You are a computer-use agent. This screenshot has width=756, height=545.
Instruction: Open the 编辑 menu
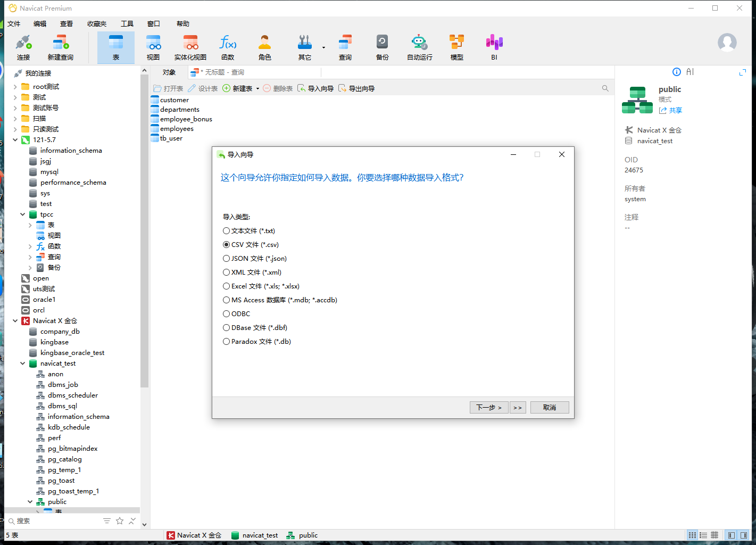[40, 24]
